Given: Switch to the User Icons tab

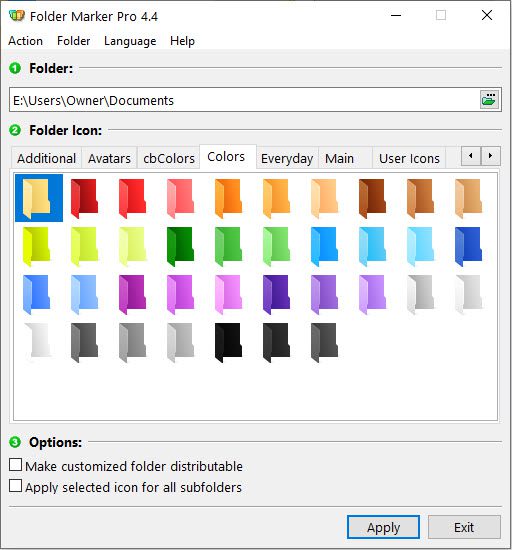Looking at the screenshot, I should click(409, 158).
